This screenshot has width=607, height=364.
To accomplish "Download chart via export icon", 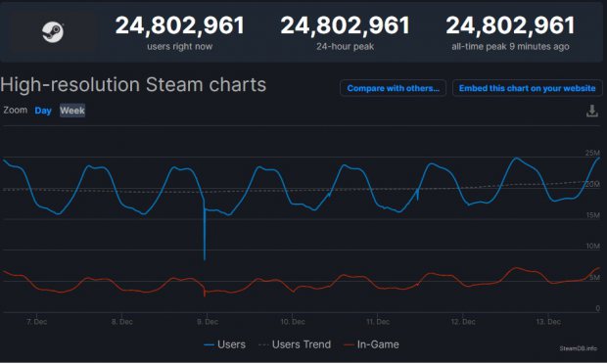I will (x=592, y=111).
